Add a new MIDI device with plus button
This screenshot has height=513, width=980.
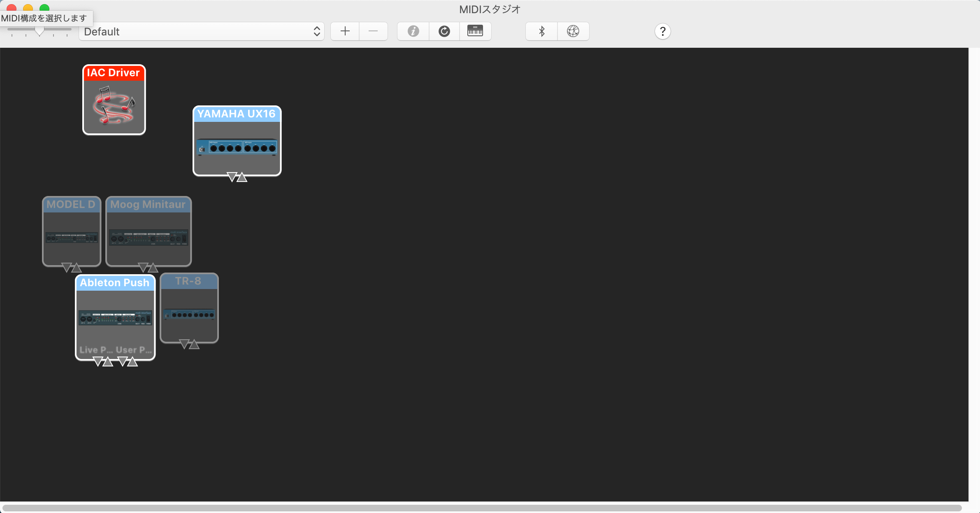345,31
